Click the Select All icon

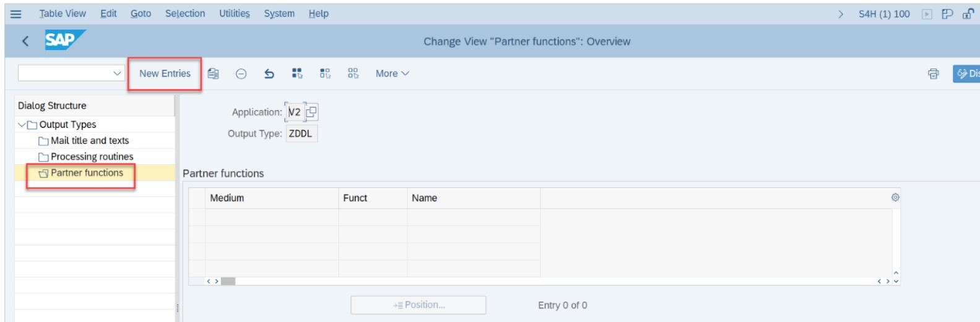click(297, 74)
